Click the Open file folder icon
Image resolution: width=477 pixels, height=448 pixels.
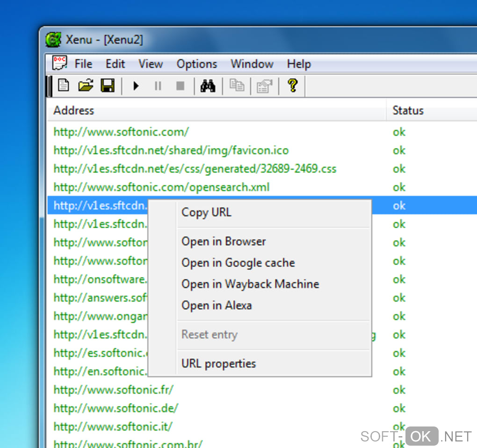pos(86,86)
